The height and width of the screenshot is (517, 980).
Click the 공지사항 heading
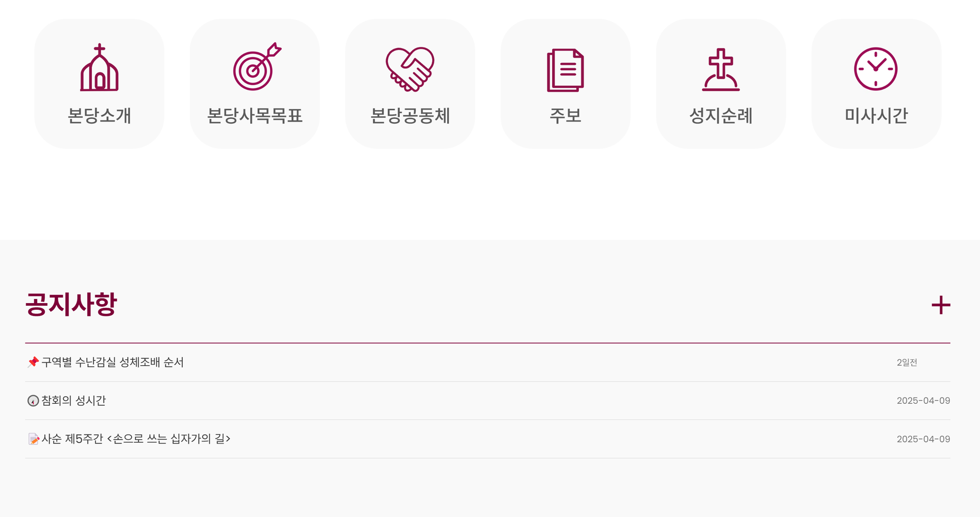click(71, 304)
